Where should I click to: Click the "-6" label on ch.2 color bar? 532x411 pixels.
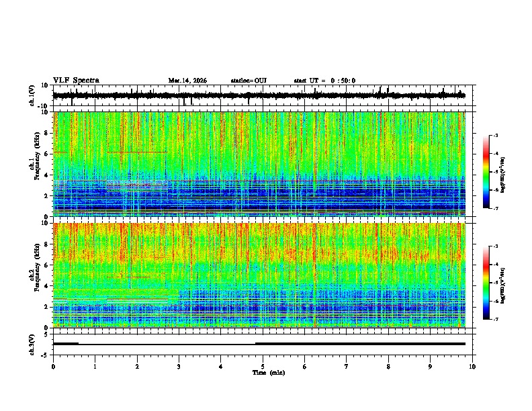[x=496, y=301]
